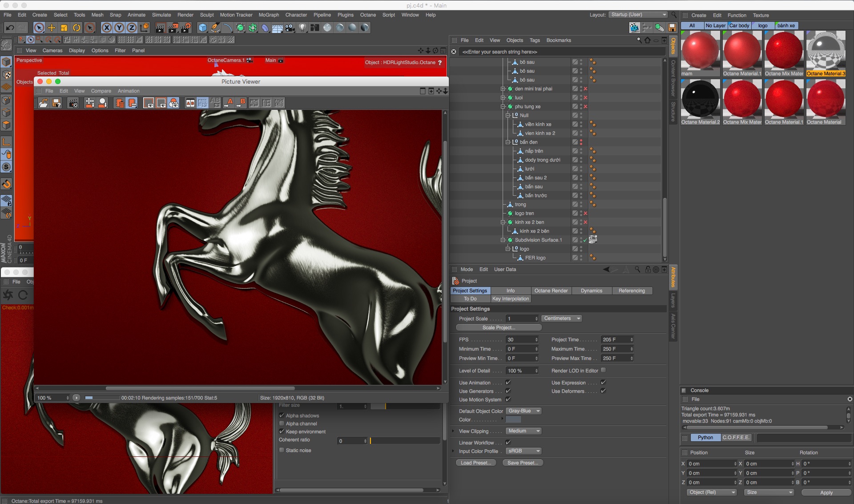The image size is (854, 504).
Task: Open the Centimeters unit dropdown
Action: [562, 319]
